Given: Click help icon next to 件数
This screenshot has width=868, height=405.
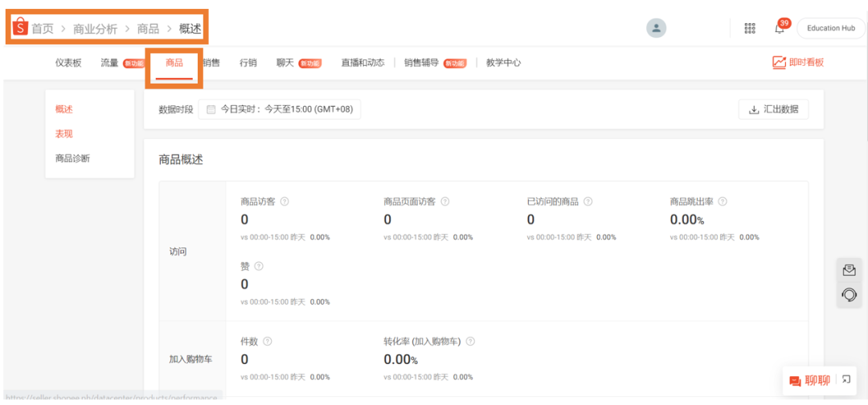Looking at the screenshot, I should pos(268,342).
